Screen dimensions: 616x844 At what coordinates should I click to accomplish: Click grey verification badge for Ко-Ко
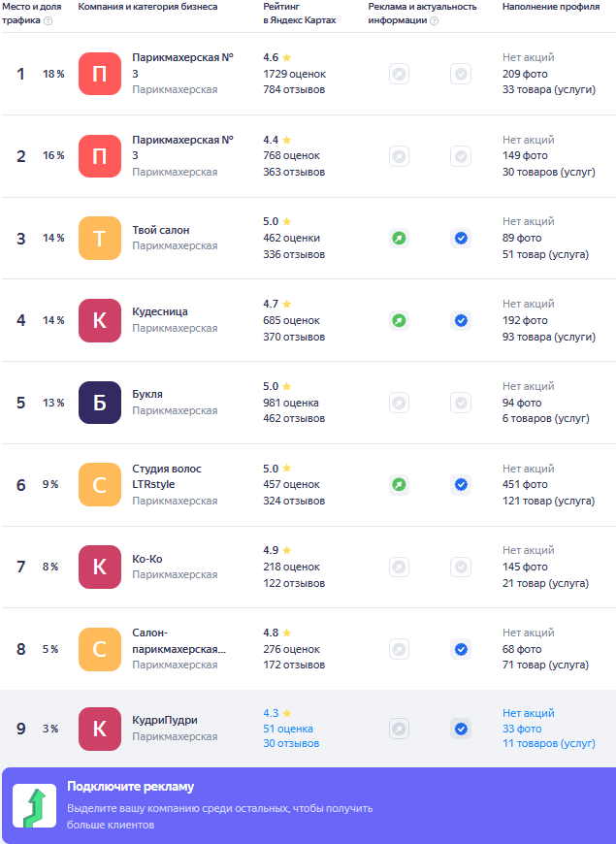[x=461, y=567]
